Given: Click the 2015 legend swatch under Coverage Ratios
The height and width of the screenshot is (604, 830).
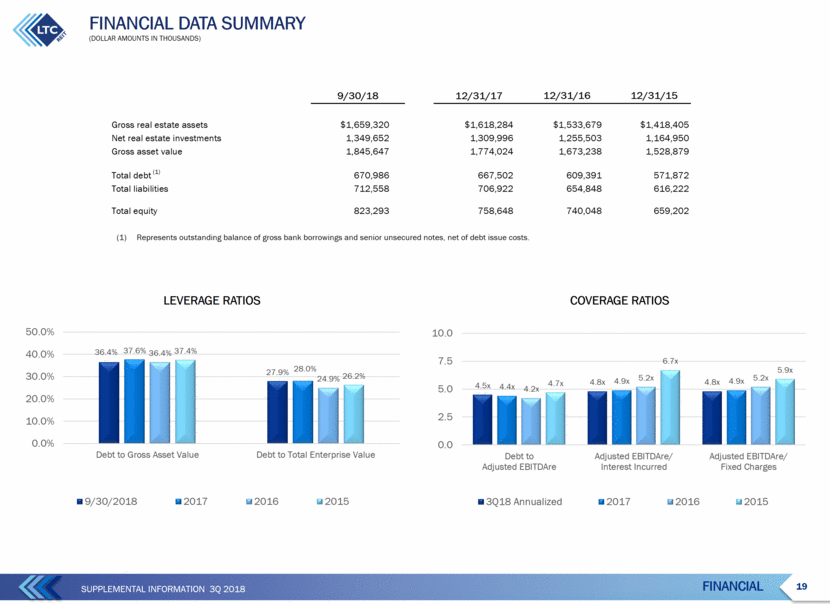Looking at the screenshot, I should tap(739, 502).
